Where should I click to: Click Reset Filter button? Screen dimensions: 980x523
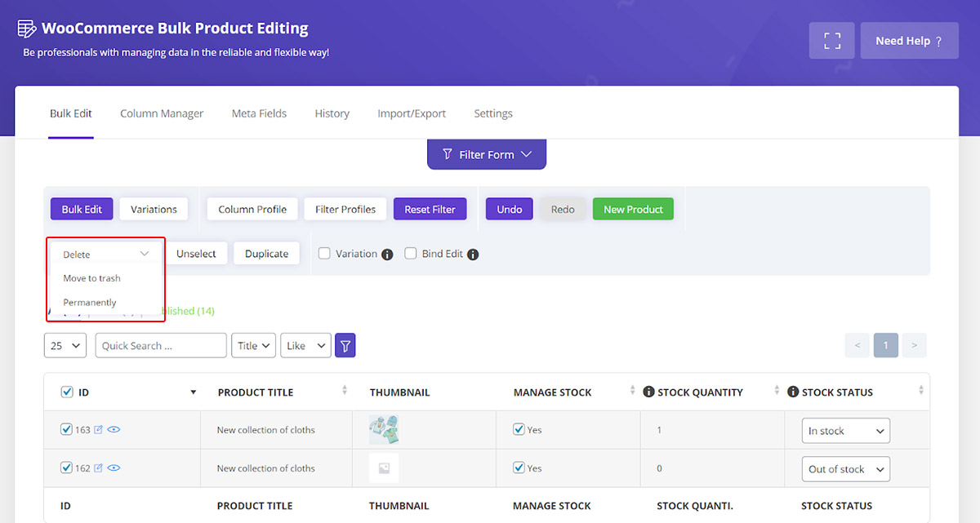pyautogui.click(x=430, y=210)
